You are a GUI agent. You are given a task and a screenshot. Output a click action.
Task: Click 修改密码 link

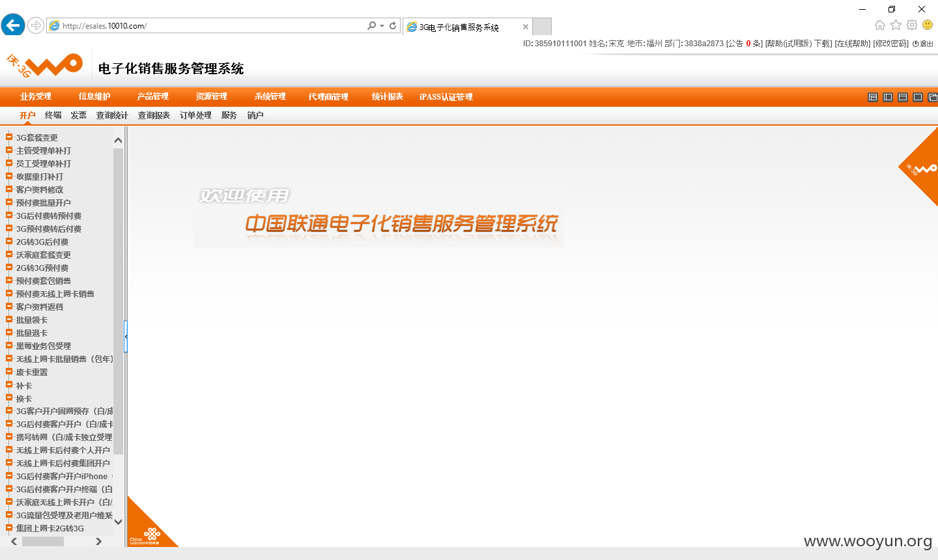coord(891,44)
